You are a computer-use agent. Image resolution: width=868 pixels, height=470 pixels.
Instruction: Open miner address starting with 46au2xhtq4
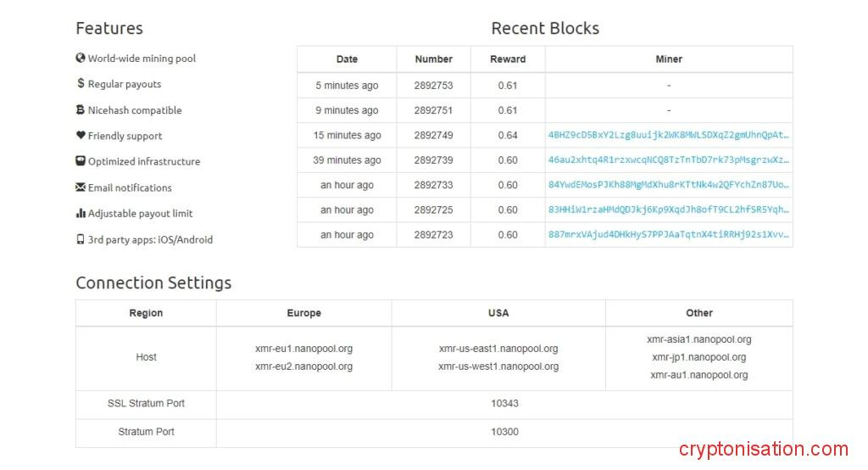click(x=668, y=160)
